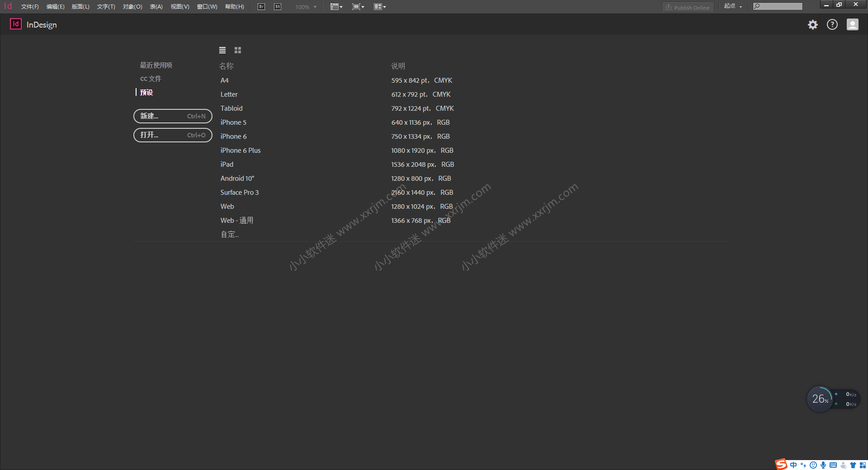Click the search magnifier field
The width and height of the screenshot is (868, 470).
point(778,6)
